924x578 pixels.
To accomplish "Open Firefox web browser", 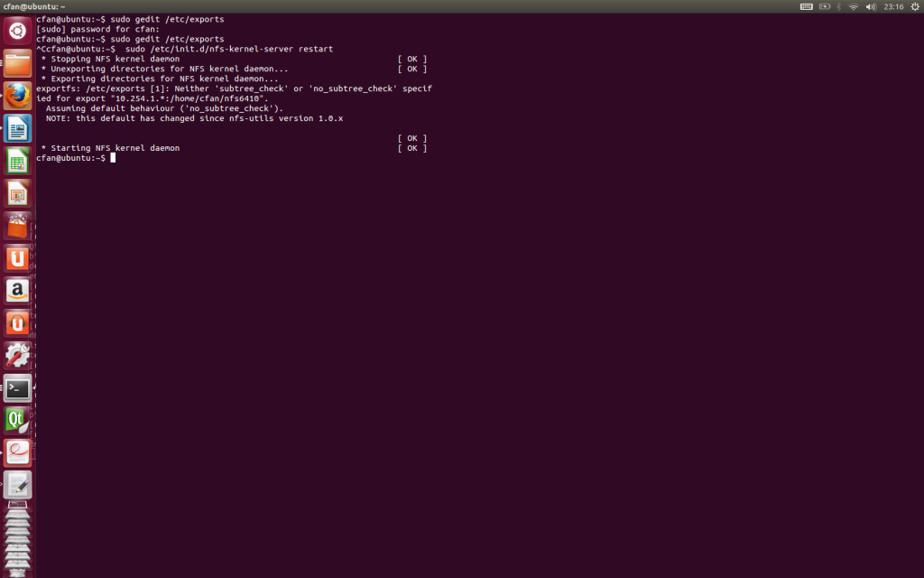I will coord(18,96).
